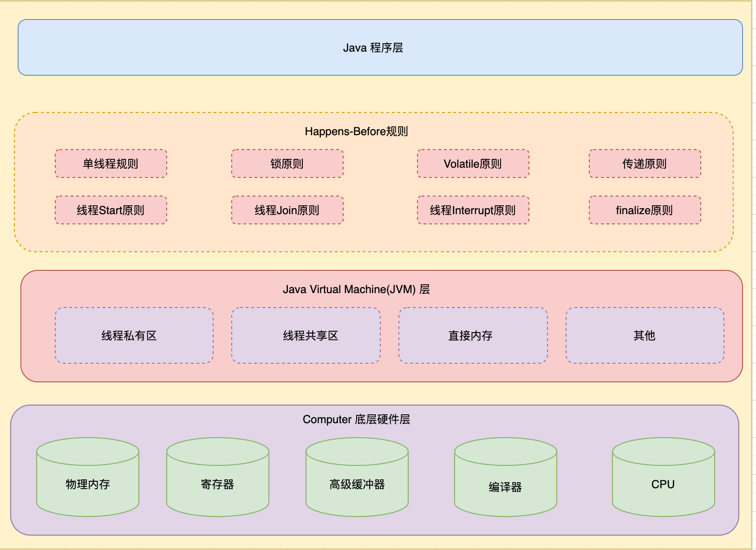The height and width of the screenshot is (550, 756).
Task: Select the 锁原则 box
Action: (x=287, y=164)
